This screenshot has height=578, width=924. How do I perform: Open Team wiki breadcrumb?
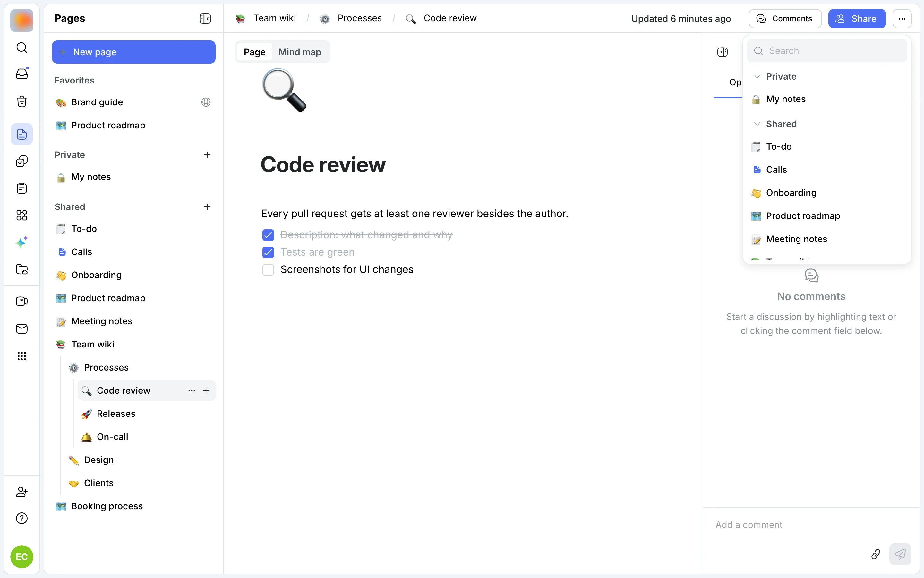[266, 18]
